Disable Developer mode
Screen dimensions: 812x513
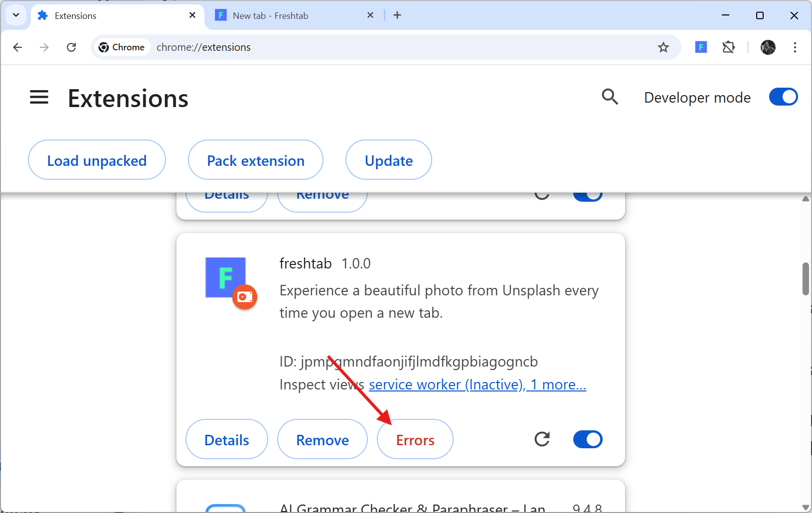783,97
